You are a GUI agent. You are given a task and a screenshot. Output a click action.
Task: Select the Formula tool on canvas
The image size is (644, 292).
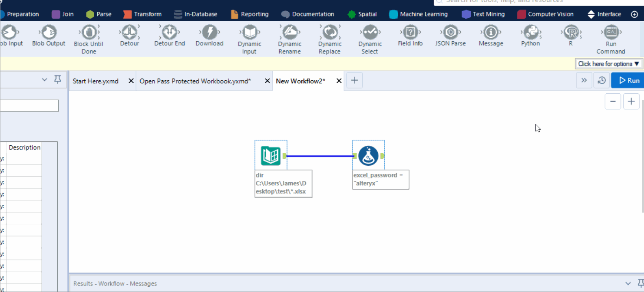pos(368,156)
